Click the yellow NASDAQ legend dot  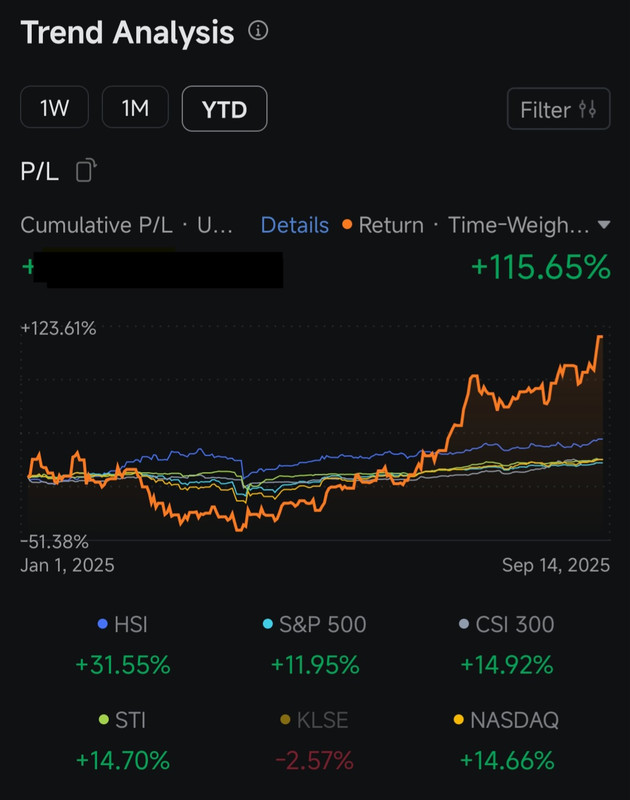[x=459, y=719]
